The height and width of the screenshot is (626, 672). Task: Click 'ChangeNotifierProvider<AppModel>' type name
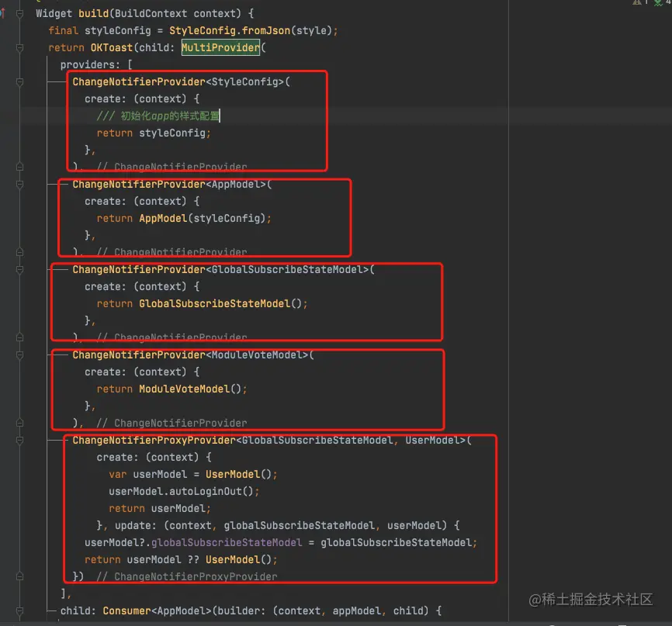(x=169, y=185)
